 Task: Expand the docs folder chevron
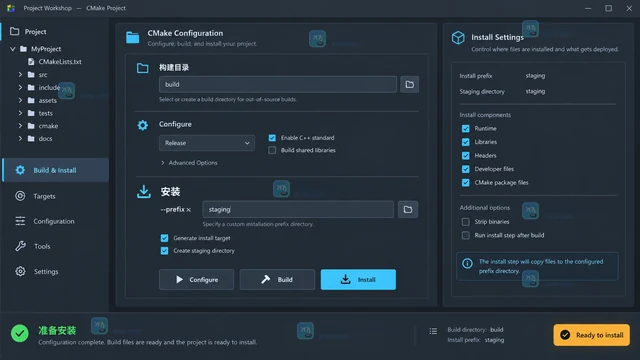(20, 139)
